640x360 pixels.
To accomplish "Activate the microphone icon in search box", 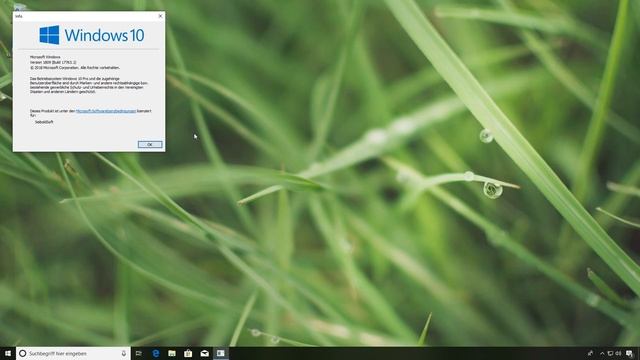I will (124, 353).
